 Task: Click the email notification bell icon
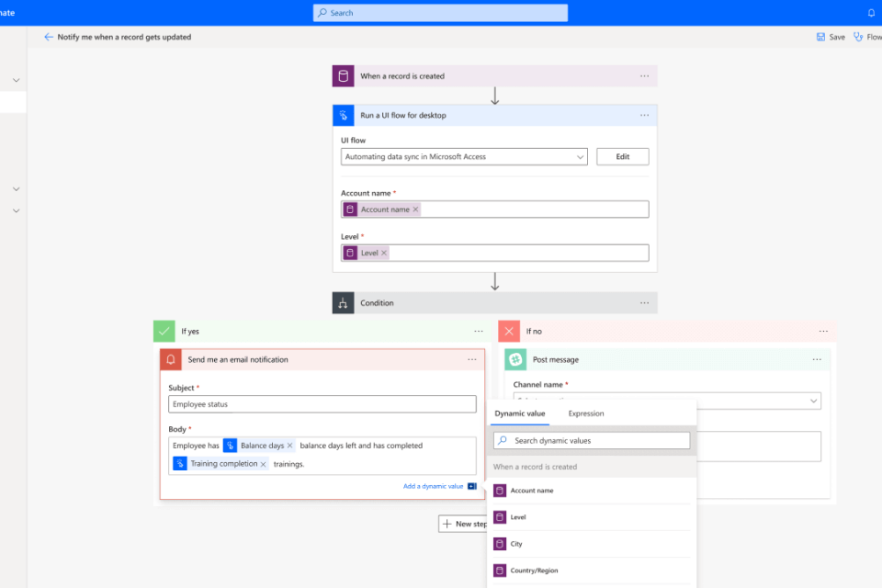click(x=171, y=360)
